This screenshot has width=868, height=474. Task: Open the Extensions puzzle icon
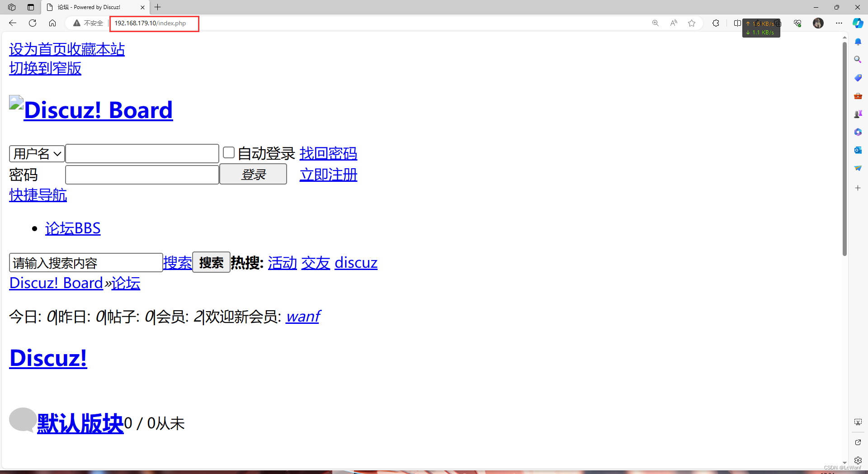pyautogui.click(x=716, y=23)
